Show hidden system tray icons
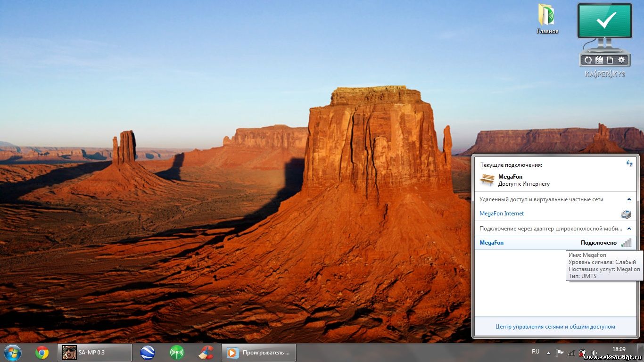Screen dimensions: 644x362 548,353
